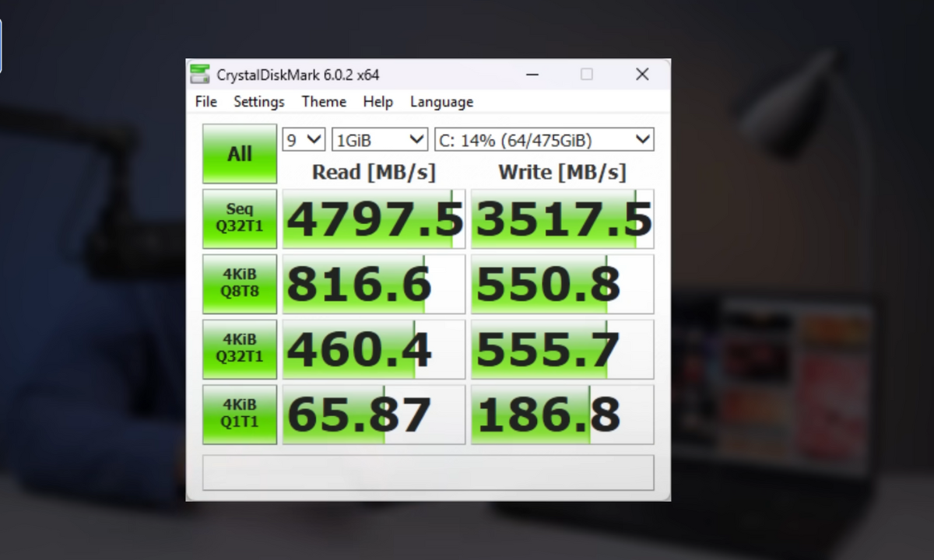Click the Seq read result 4797.5

[x=374, y=219]
